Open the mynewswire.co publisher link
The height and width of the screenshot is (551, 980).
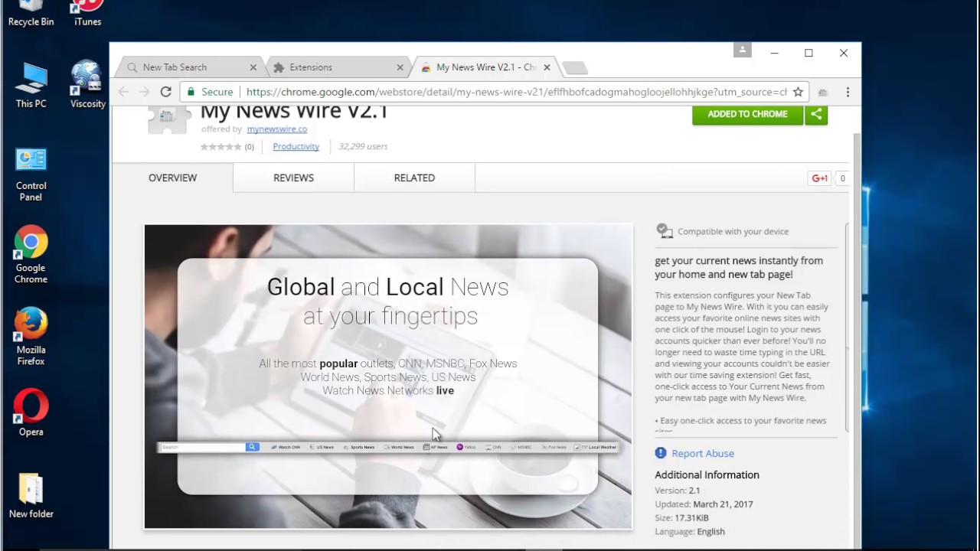coord(277,129)
